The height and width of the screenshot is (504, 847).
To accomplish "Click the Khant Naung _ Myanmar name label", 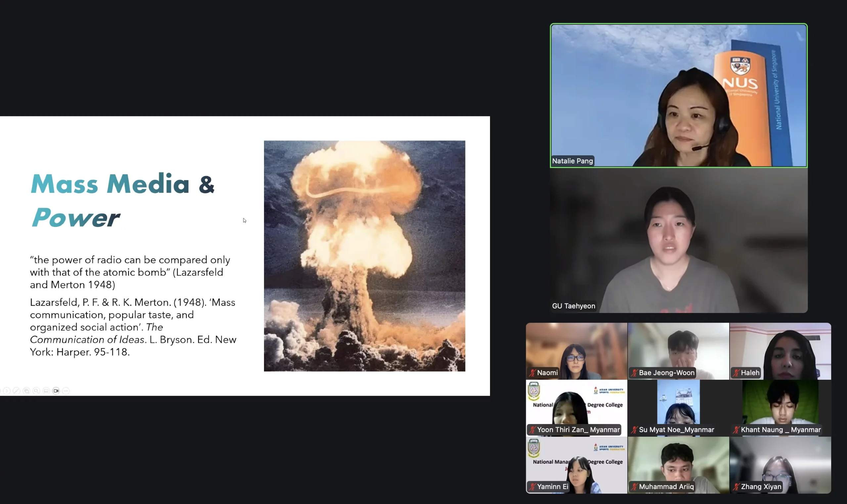I will (x=780, y=430).
